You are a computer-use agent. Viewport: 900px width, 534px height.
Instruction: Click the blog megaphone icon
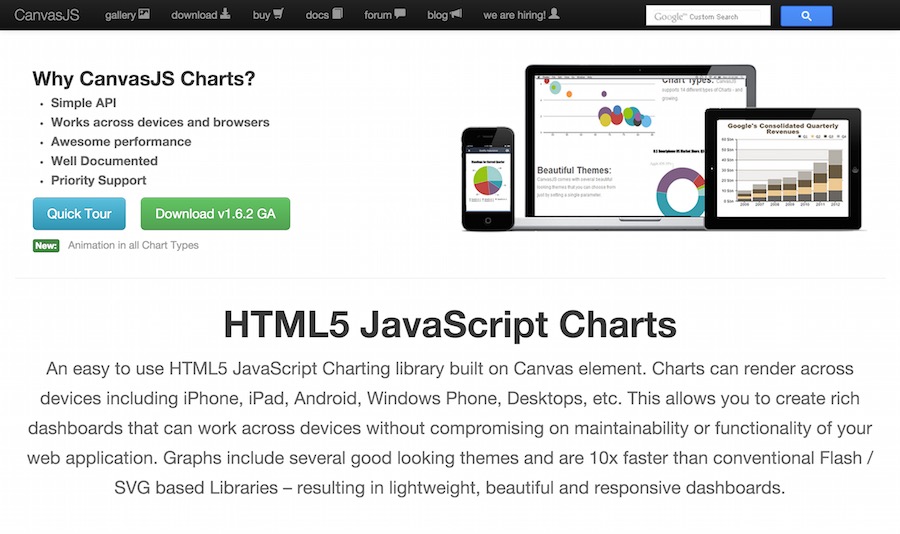tap(456, 14)
